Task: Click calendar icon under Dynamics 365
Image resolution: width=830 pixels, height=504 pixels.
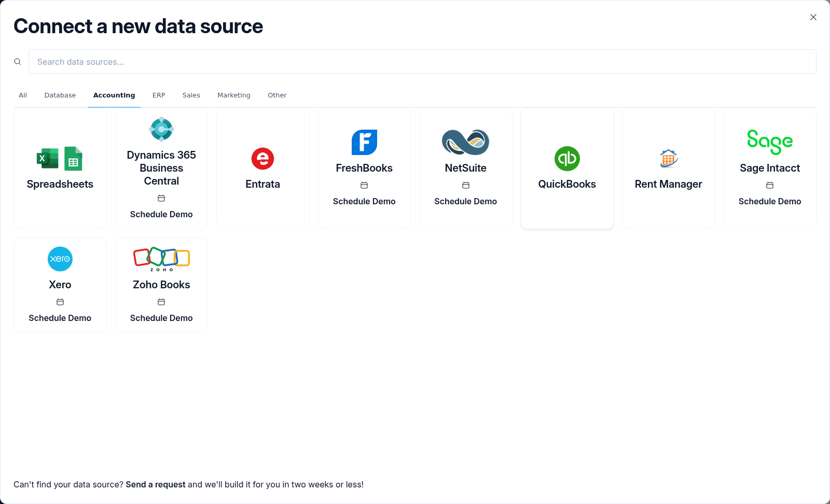Action: tap(161, 198)
